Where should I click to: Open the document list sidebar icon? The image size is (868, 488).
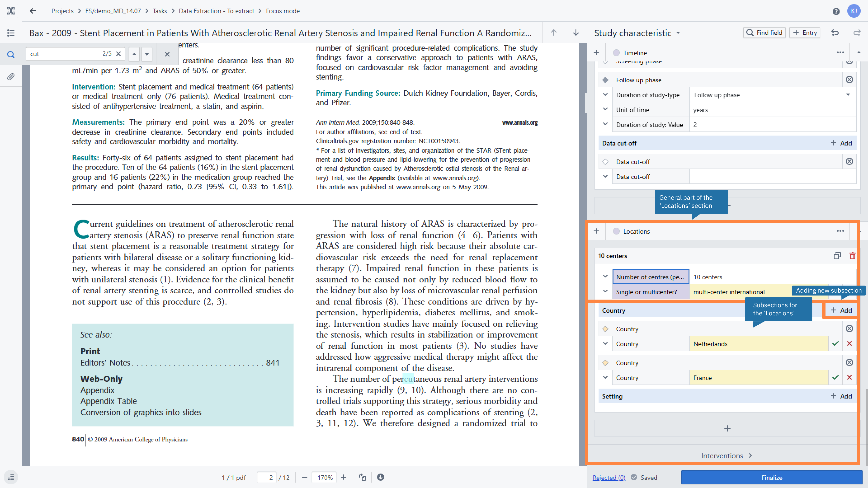(x=11, y=33)
